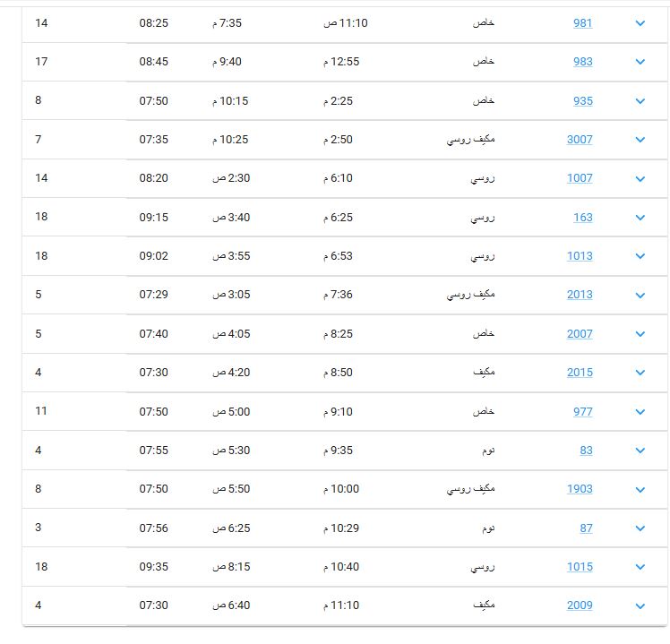This screenshot has width=670, height=644.
Task: Open the chevron beside train 935
Action: [x=640, y=101]
